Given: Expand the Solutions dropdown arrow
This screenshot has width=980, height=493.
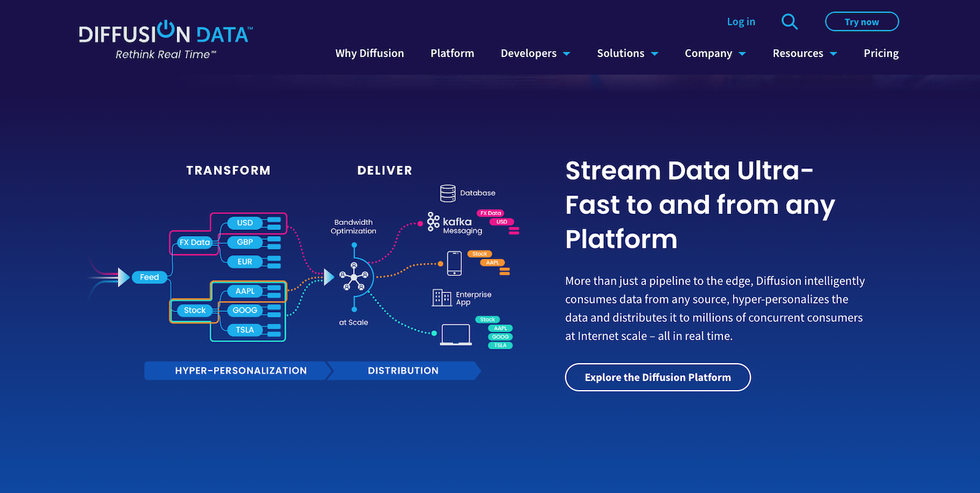Looking at the screenshot, I should pyautogui.click(x=654, y=54).
